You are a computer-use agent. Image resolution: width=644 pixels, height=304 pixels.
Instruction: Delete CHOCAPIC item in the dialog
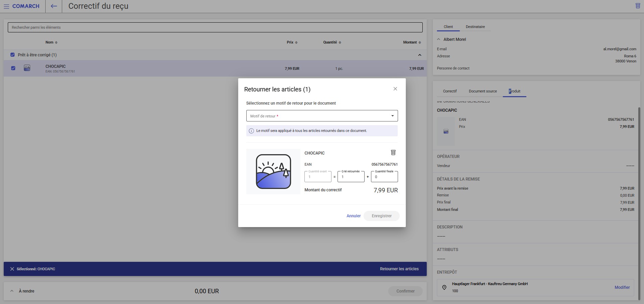[x=393, y=153]
